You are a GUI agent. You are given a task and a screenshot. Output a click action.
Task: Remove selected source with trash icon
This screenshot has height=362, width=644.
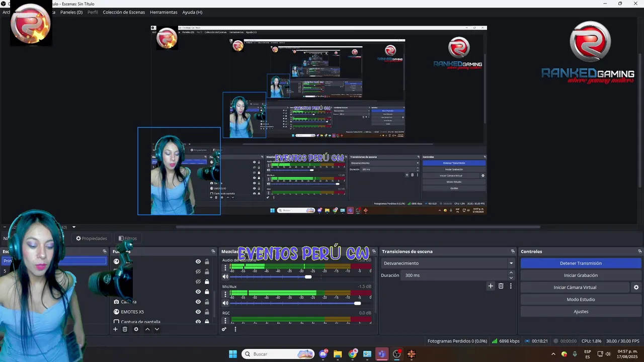125,329
